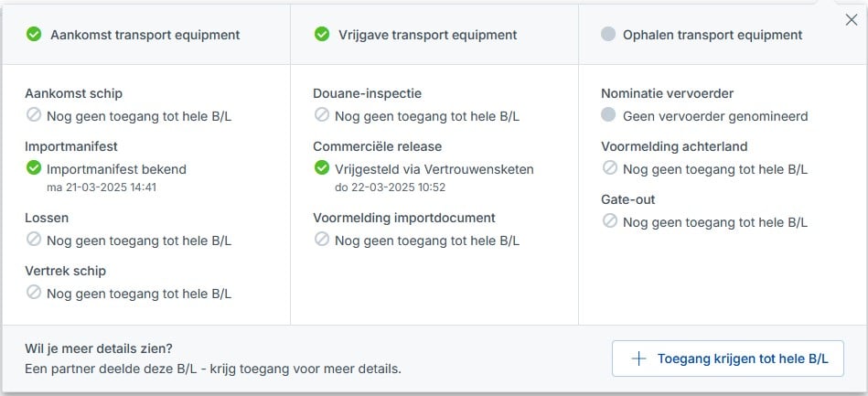Click green check for Vrijgesteld via Vertrouwensketen
868x396 pixels.
click(322, 168)
